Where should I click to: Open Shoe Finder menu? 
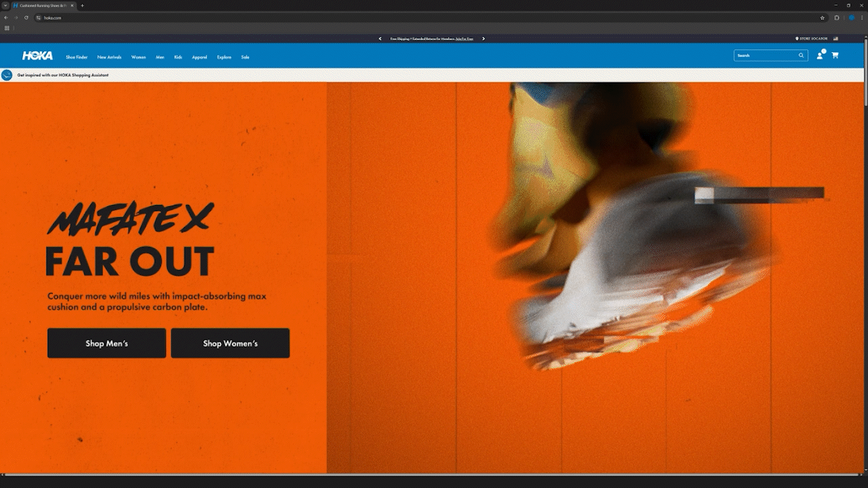77,57
